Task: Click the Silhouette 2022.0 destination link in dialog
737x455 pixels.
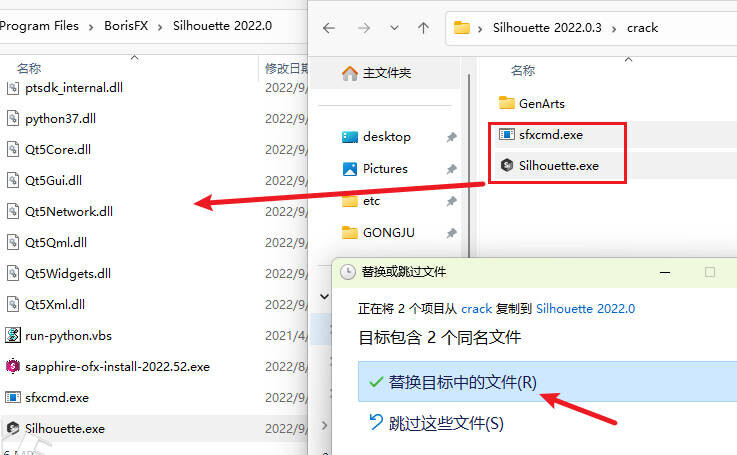Action: pos(585,309)
